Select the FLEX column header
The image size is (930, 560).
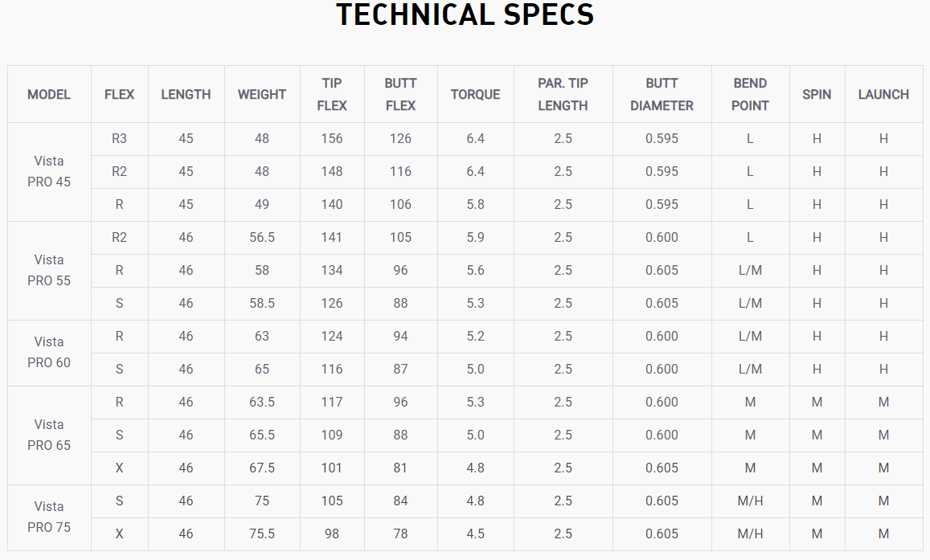[119, 94]
